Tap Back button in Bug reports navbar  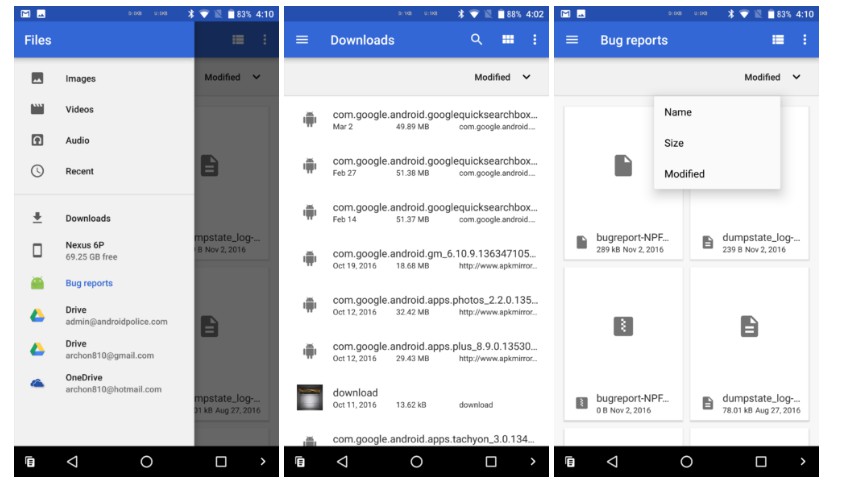point(612,461)
